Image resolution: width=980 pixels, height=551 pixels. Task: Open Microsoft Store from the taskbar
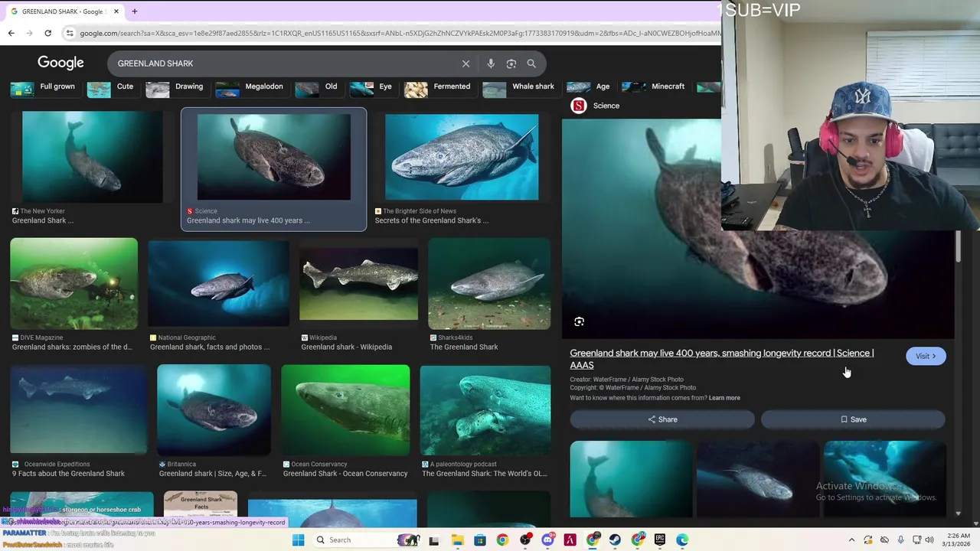pyautogui.click(x=479, y=540)
